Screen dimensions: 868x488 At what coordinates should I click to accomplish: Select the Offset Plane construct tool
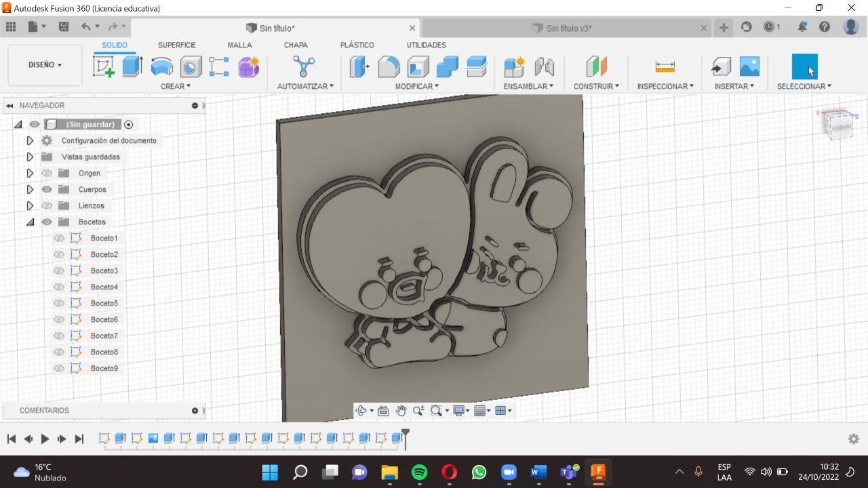coord(596,66)
